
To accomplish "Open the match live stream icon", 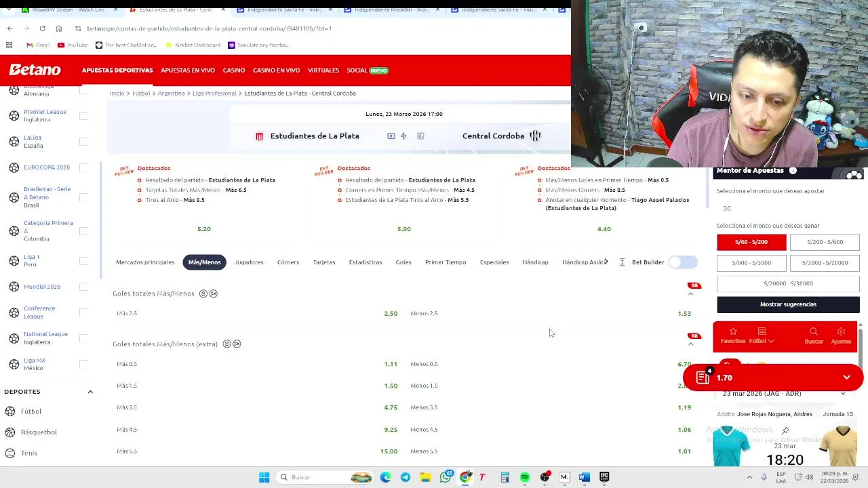I will (x=391, y=136).
